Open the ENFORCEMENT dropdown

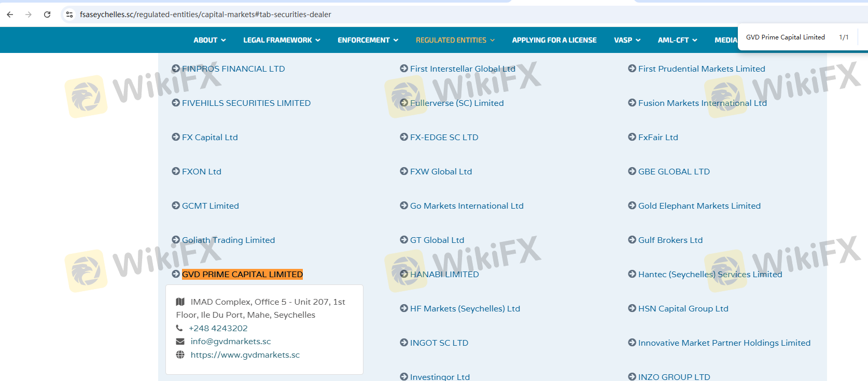[x=368, y=40]
